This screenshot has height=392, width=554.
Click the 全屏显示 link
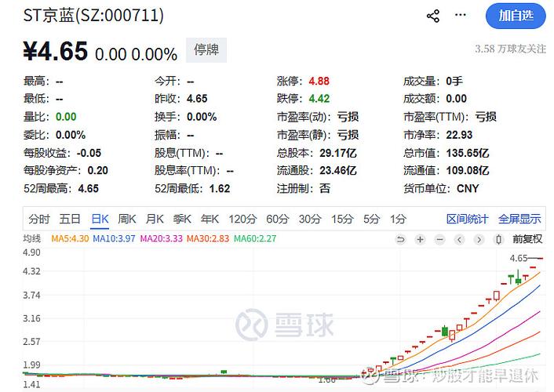point(519,219)
